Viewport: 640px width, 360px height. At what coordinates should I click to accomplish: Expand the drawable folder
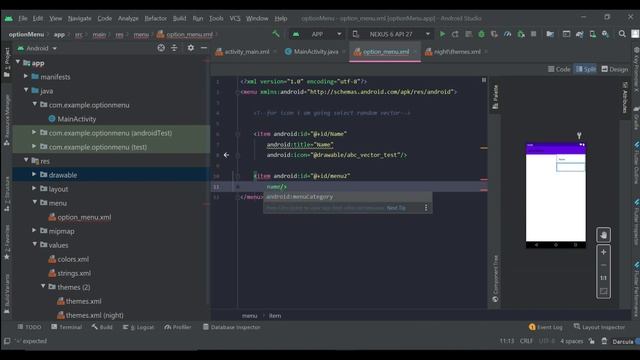[x=34, y=174]
